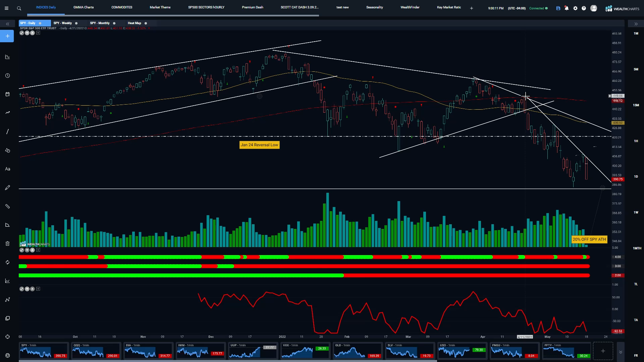
Task: Select the 1M timeframe button
Action: (636, 34)
